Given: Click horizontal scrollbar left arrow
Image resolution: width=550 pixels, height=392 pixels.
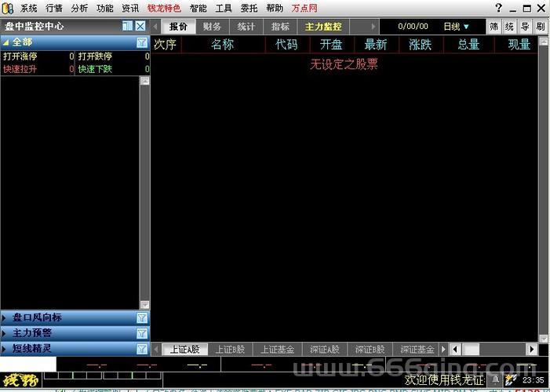Looking at the screenshot, I should pyautogui.click(x=455, y=349).
